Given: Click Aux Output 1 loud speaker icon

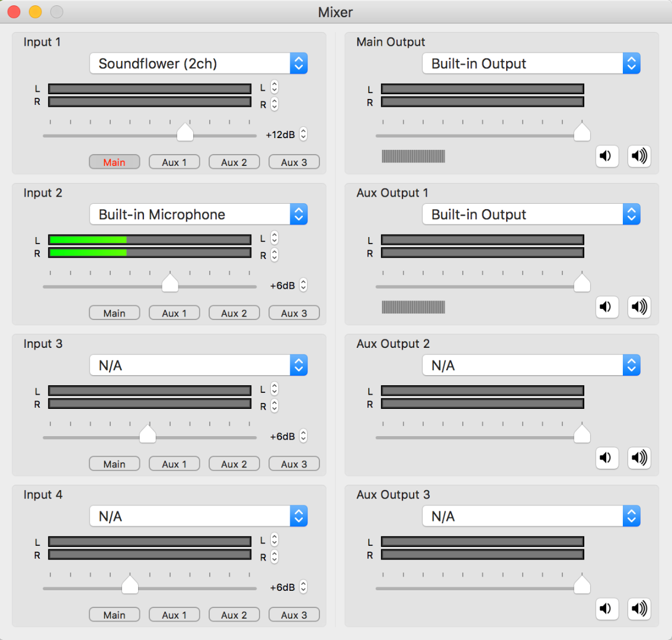Looking at the screenshot, I should 639,307.
